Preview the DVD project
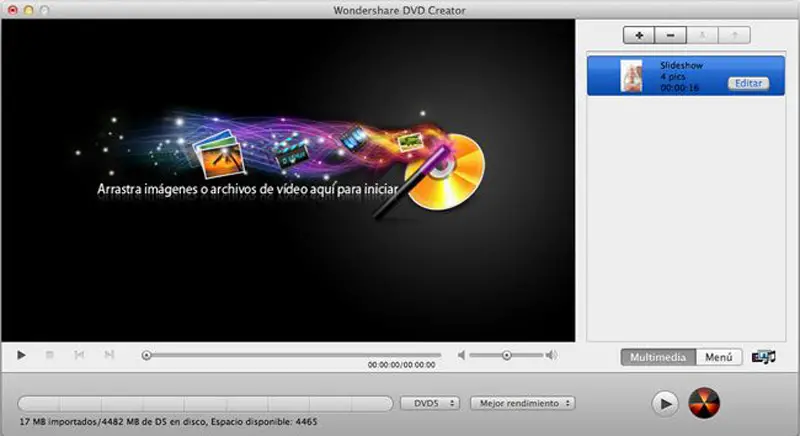This screenshot has width=800, height=436. click(665, 404)
